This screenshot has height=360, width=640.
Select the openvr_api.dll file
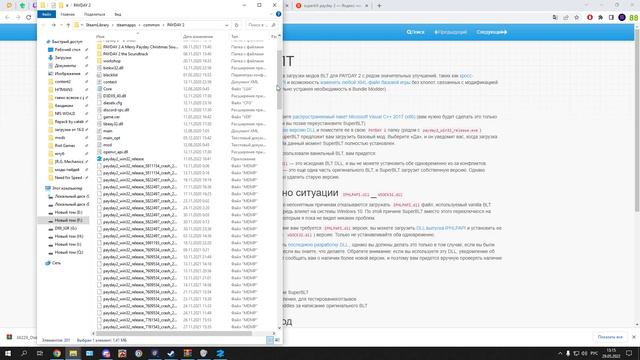click(x=116, y=152)
